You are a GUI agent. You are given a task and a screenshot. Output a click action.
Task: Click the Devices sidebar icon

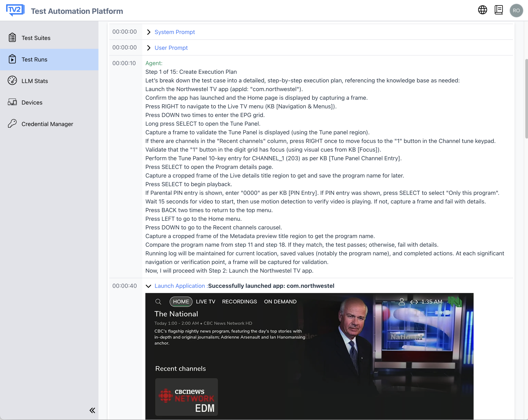(12, 102)
